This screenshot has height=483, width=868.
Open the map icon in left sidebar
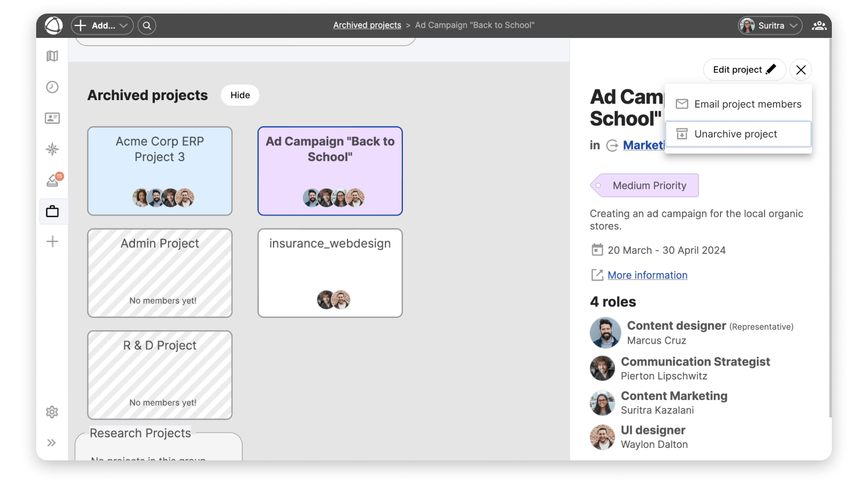(x=53, y=56)
